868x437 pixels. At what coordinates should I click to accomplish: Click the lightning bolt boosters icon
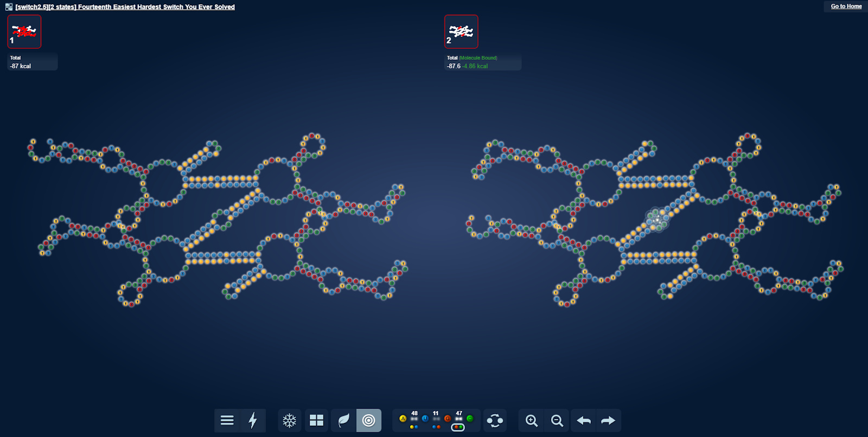(253, 420)
